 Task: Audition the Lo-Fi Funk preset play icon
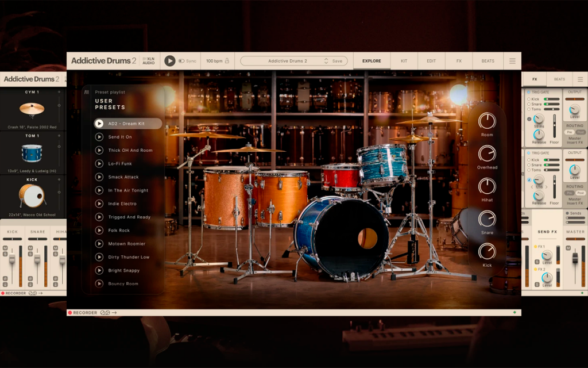tap(99, 164)
